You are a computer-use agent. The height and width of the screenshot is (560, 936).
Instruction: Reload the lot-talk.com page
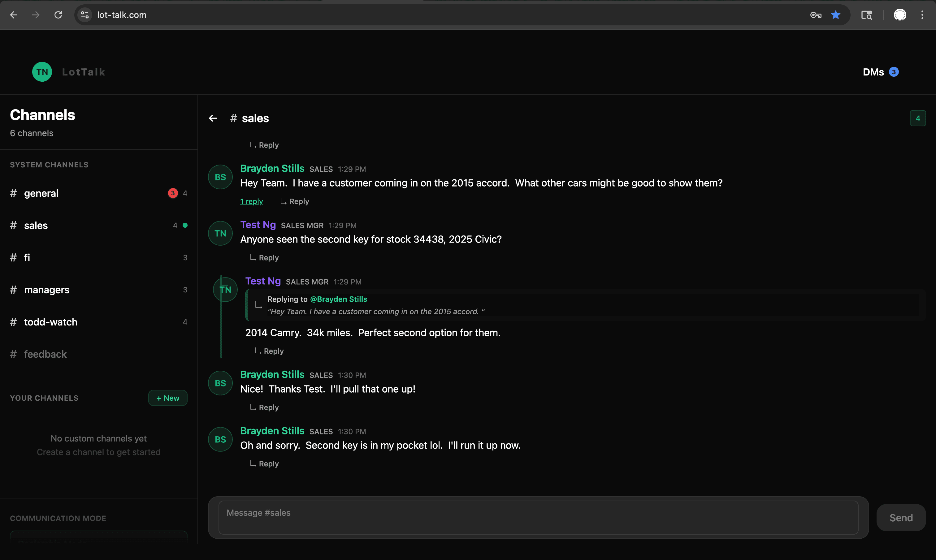coord(58,15)
